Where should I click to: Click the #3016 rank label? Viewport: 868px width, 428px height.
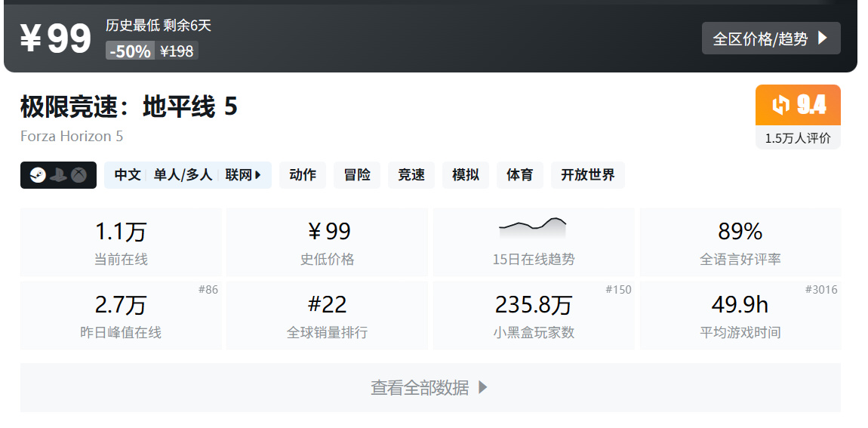pyautogui.click(x=821, y=289)
